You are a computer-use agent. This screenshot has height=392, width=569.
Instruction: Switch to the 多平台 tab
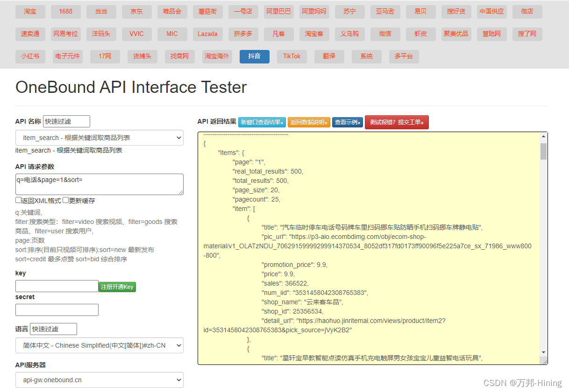404,56
